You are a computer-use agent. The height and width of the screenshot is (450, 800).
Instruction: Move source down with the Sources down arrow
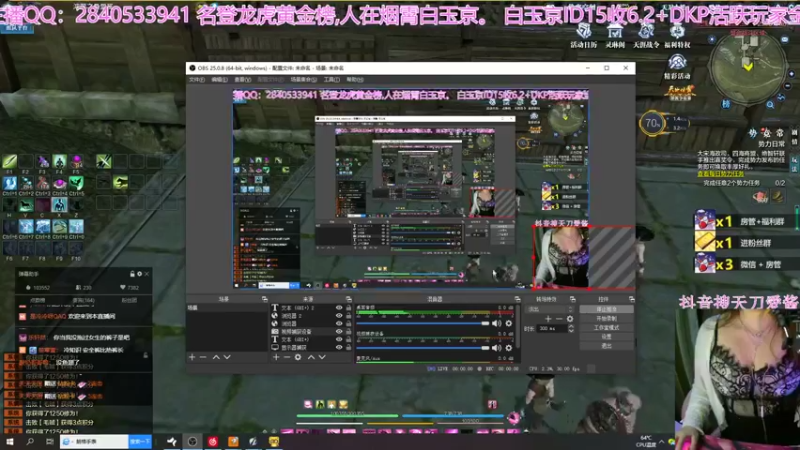(322, 357)
